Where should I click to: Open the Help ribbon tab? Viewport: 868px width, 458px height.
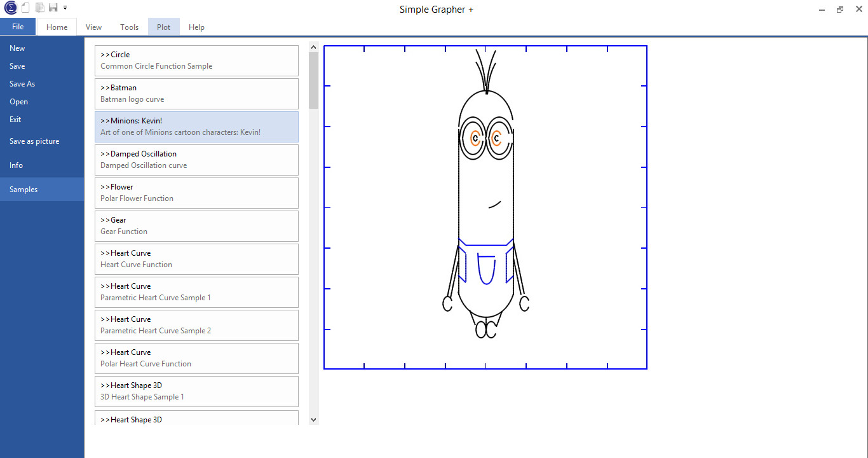tap(196, 27)
